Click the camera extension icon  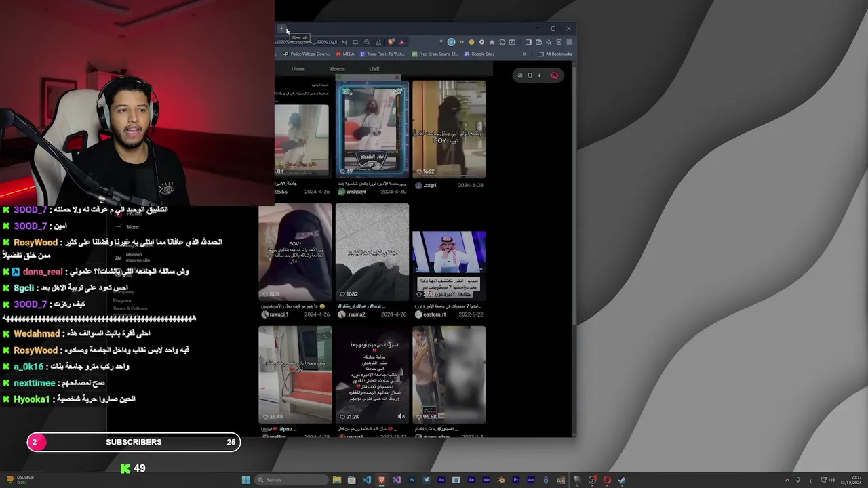492,42
